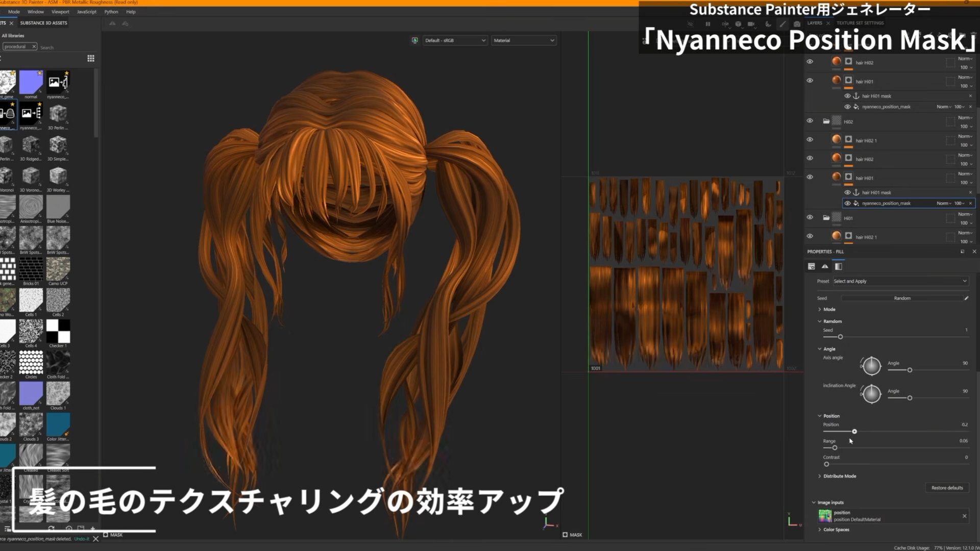Click the Random seed button
Viewport: 980px width, 551px height.
pos(902,298)
